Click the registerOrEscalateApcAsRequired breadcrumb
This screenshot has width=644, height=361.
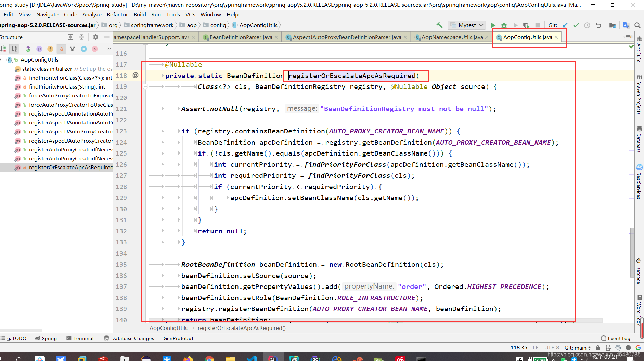click(242, 328)
